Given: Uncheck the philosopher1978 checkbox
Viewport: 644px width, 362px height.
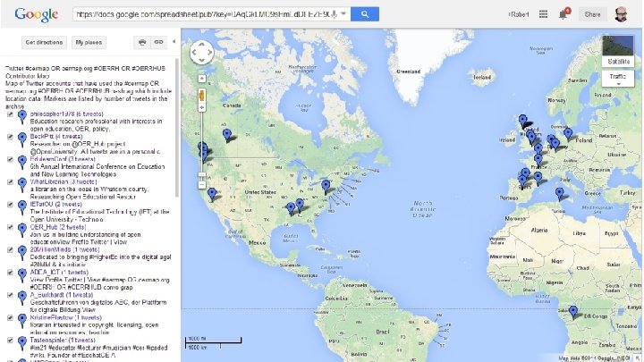Looking at the screenshot, I should (10, 114).
